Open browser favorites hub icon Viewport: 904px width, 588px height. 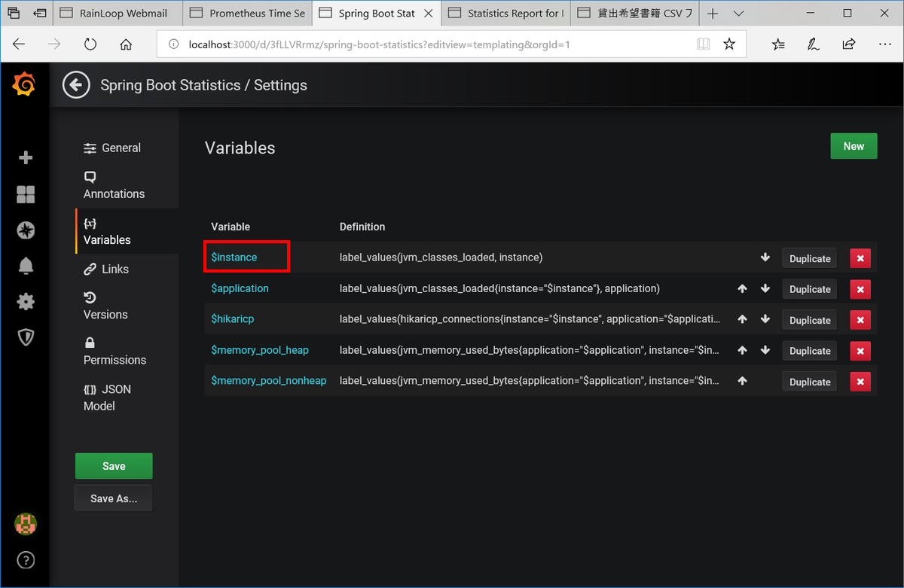pyautogui.click(x=778, y=44)
